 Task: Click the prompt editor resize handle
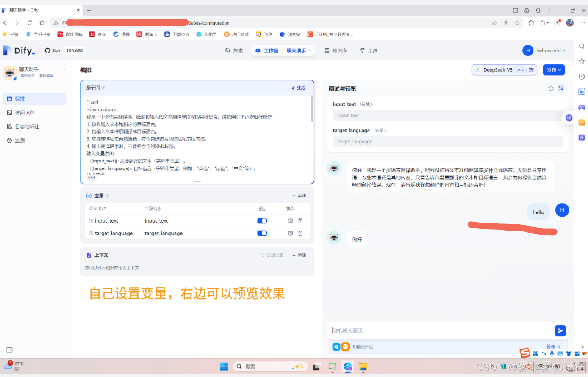click(197, 181)
